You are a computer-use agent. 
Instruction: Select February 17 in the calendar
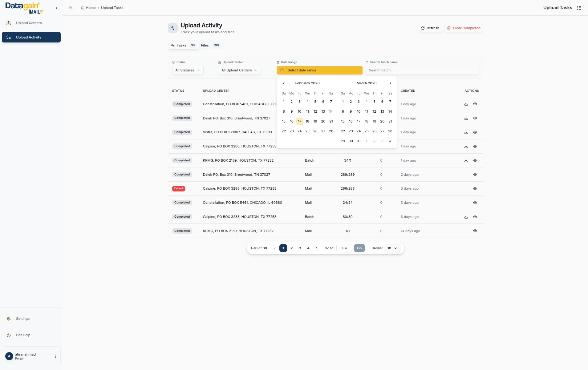point(299,121)
